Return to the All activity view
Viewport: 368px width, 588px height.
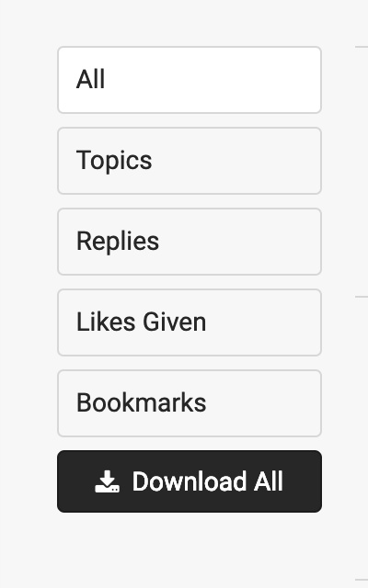tap(190, 80)
